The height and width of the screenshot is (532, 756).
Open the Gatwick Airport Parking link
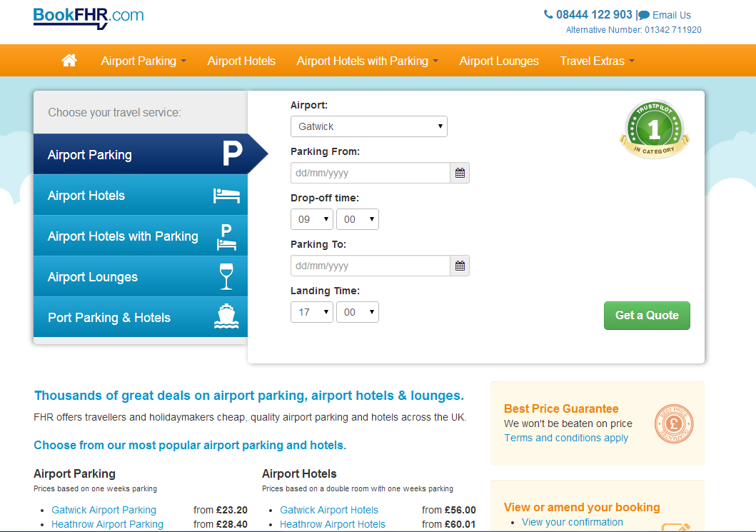104,510
